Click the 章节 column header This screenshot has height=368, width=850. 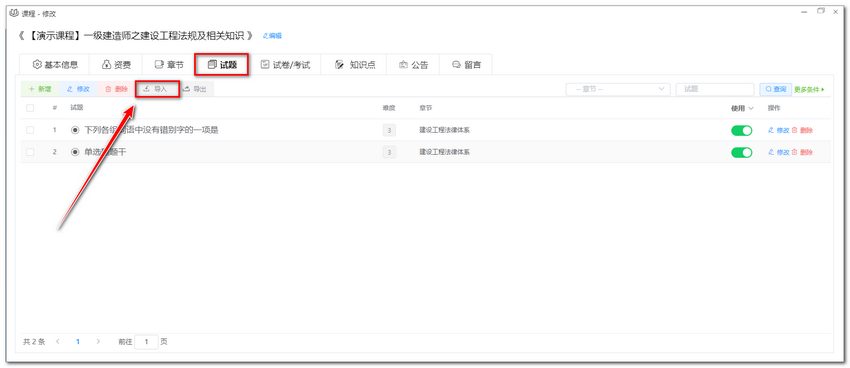pyautogui.click(x=426, y=108)
